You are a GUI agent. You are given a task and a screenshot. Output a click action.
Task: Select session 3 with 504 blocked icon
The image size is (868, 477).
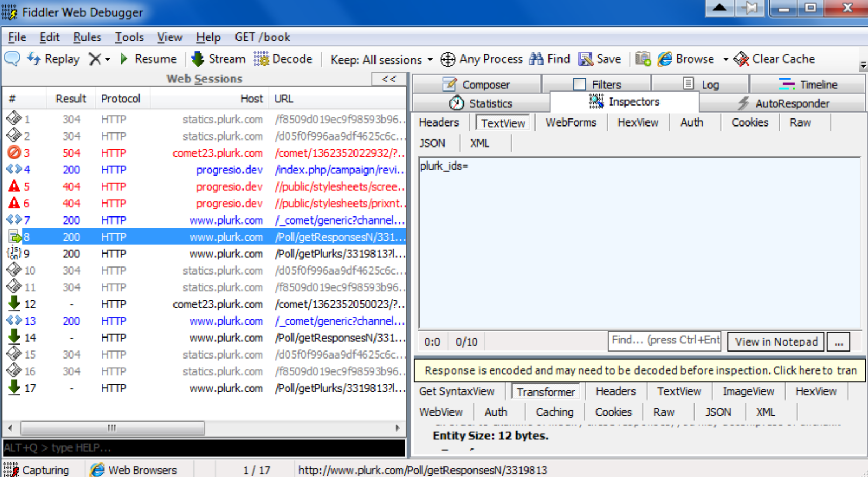coord(14,152)
